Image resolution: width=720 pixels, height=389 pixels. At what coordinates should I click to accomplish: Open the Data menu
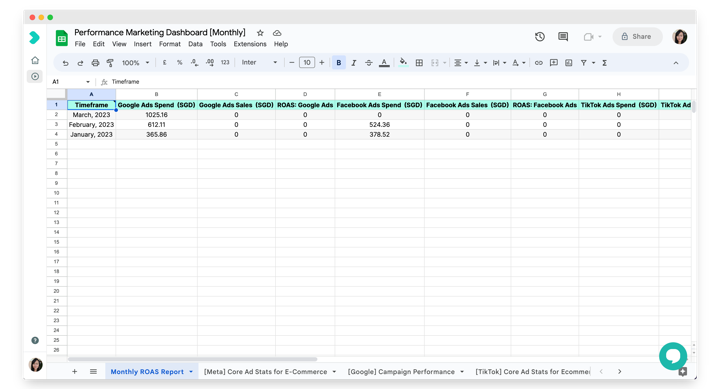click(195, 44)
